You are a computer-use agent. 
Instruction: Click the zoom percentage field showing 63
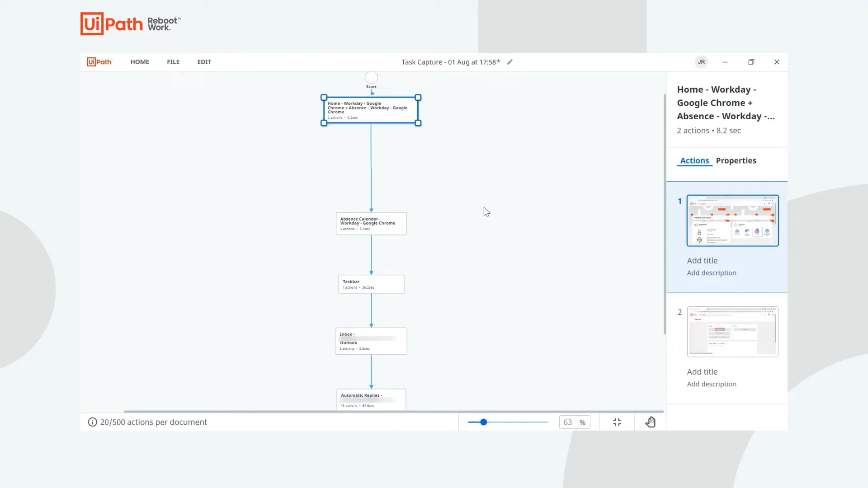coord(568,422)
